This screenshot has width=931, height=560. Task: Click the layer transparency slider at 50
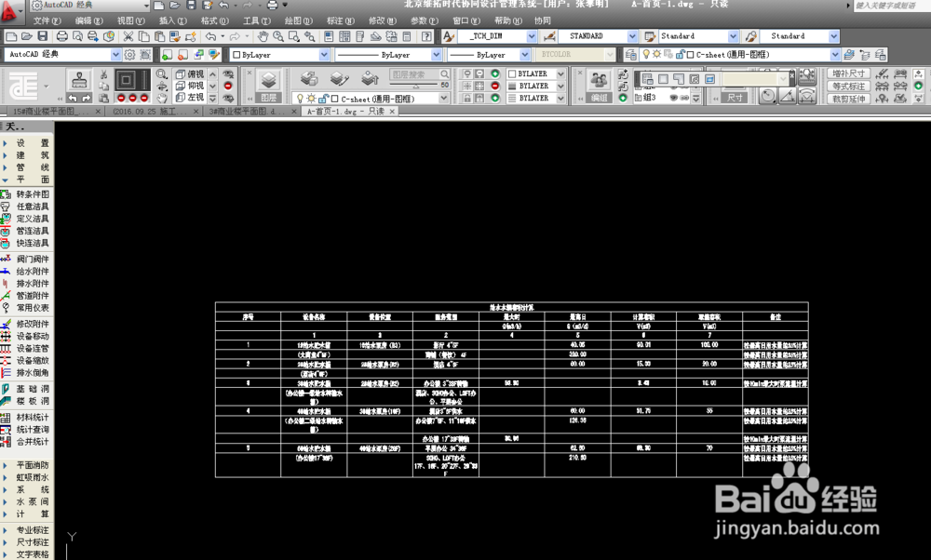pyautogui.click(x=415, y=86)
